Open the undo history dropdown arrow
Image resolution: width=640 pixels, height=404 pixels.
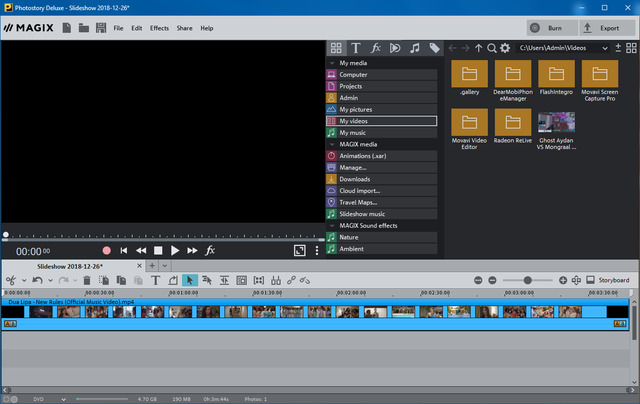tap(50, 280)
